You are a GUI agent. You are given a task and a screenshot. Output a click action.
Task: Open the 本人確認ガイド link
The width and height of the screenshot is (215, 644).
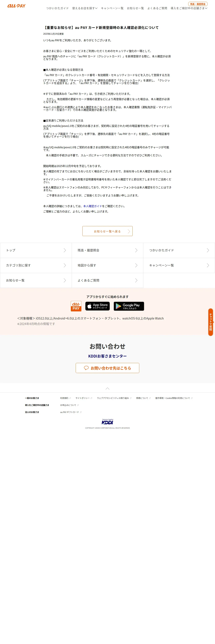click(x=93, y=206)
